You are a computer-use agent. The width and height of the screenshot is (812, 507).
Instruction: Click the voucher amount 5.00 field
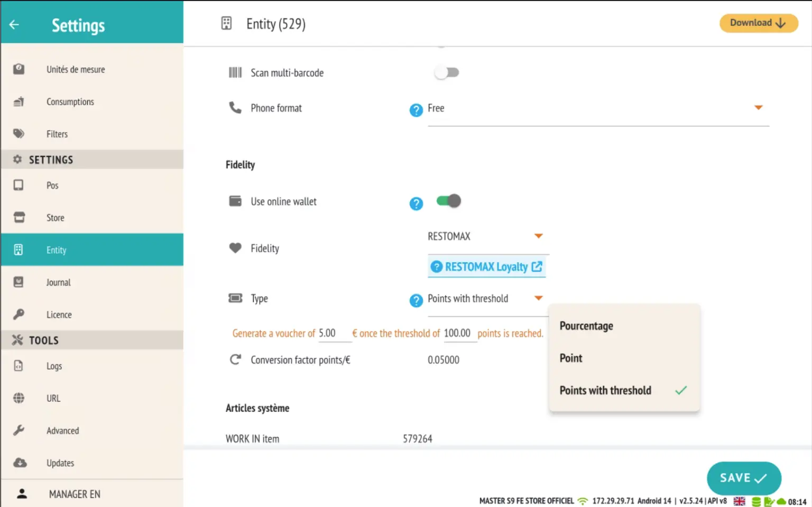tap(335, 333)
